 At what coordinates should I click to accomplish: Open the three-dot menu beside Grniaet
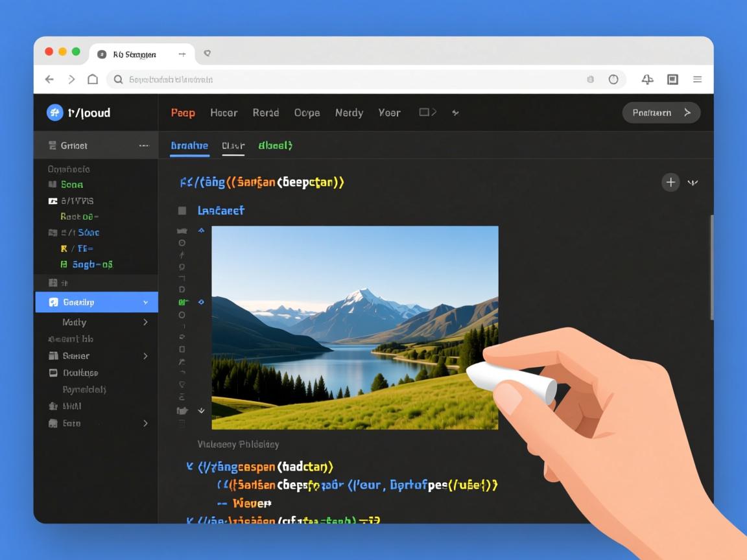144,146
